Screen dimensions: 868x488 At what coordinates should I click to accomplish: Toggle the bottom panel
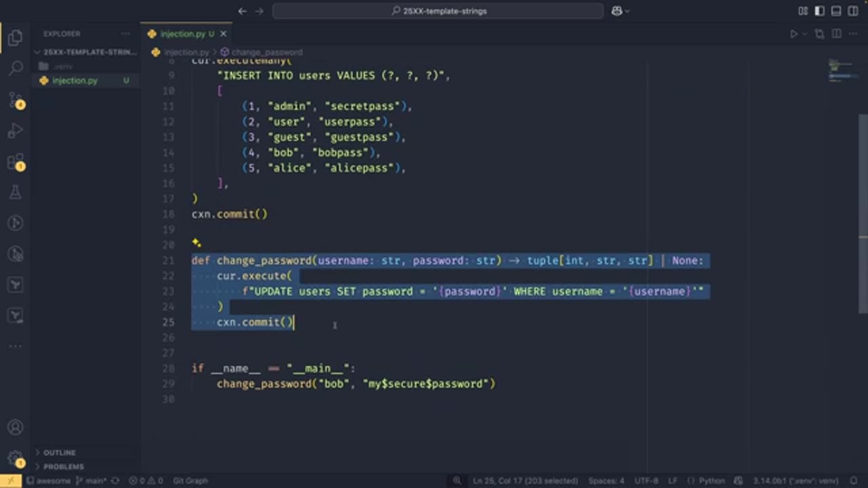click(x=836, y=11)
